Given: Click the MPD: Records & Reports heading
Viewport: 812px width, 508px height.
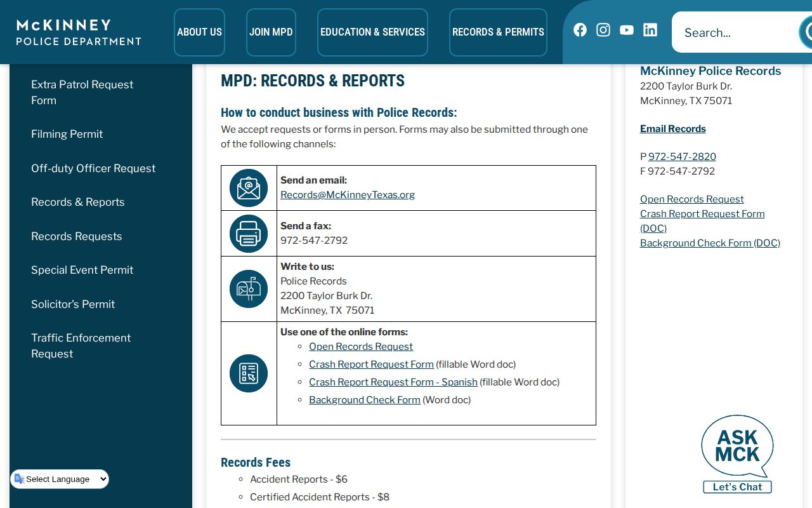Looking at the screenshot, I should point(313,81).
